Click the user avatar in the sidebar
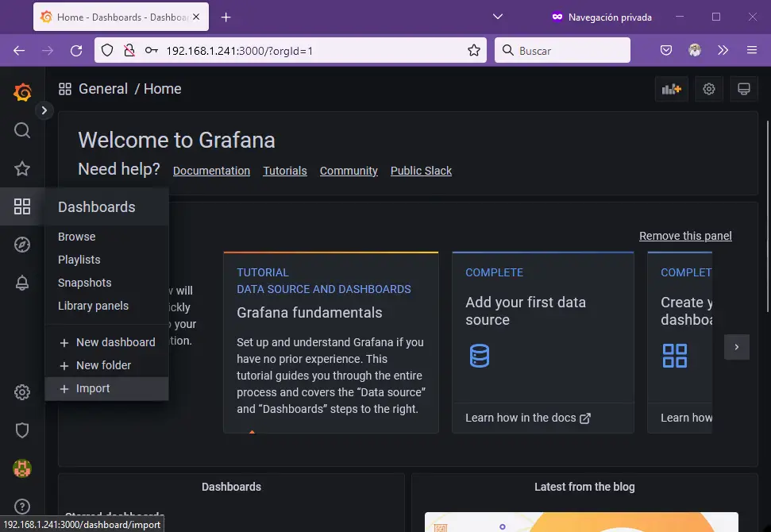This screenshot has height=532, width=771. [22, 468]
